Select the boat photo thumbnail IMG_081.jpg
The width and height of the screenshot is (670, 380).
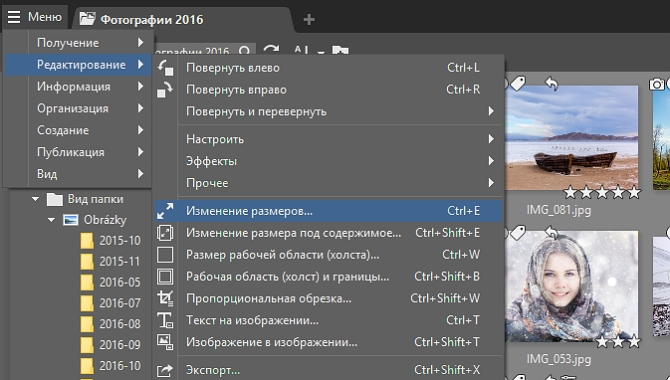point(572,138)
